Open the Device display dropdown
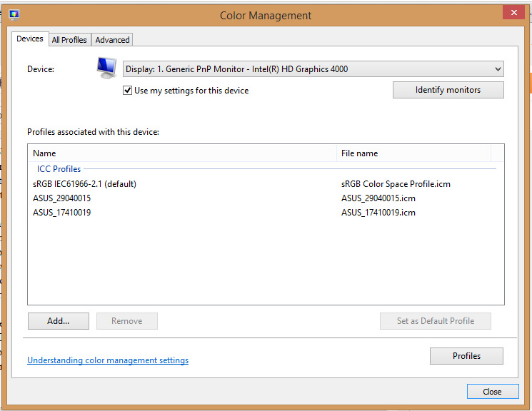 click(313, 69)
